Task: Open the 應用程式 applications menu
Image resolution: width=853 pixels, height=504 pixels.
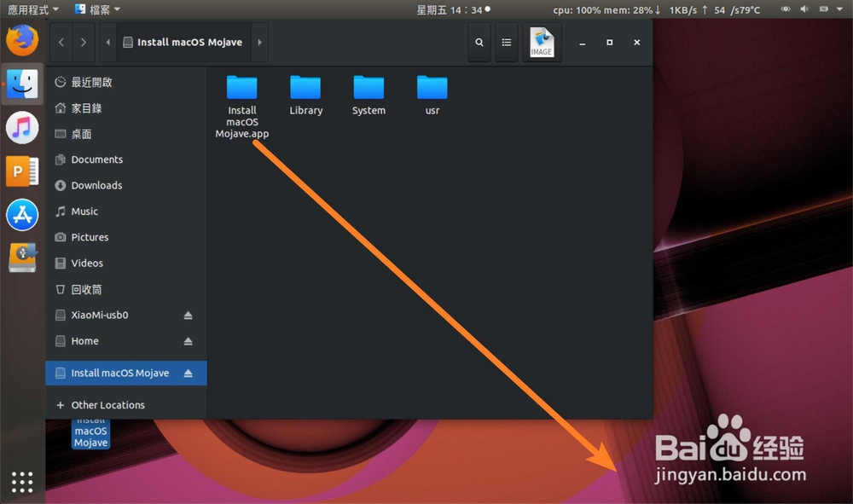Action: [x=32, y=9]
